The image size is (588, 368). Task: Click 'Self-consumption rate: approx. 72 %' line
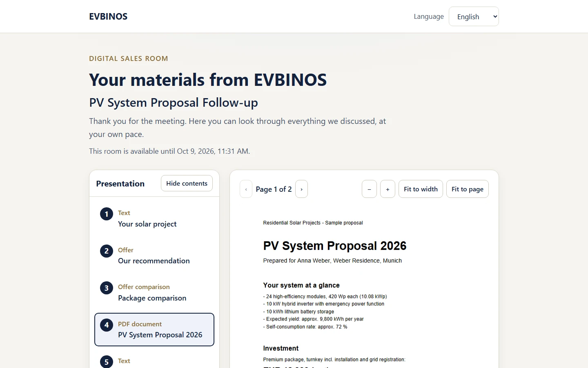[x=305, y=327]
